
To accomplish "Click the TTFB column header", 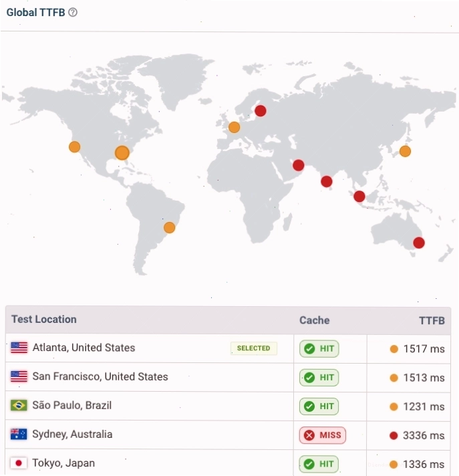I will click(x=432, y=321).
